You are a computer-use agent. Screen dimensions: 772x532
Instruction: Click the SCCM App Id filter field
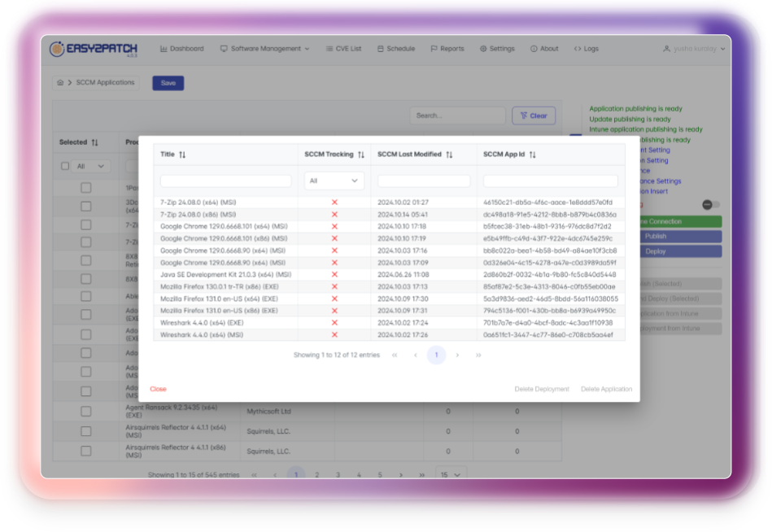pyautogui.click(x=551, y=181)
